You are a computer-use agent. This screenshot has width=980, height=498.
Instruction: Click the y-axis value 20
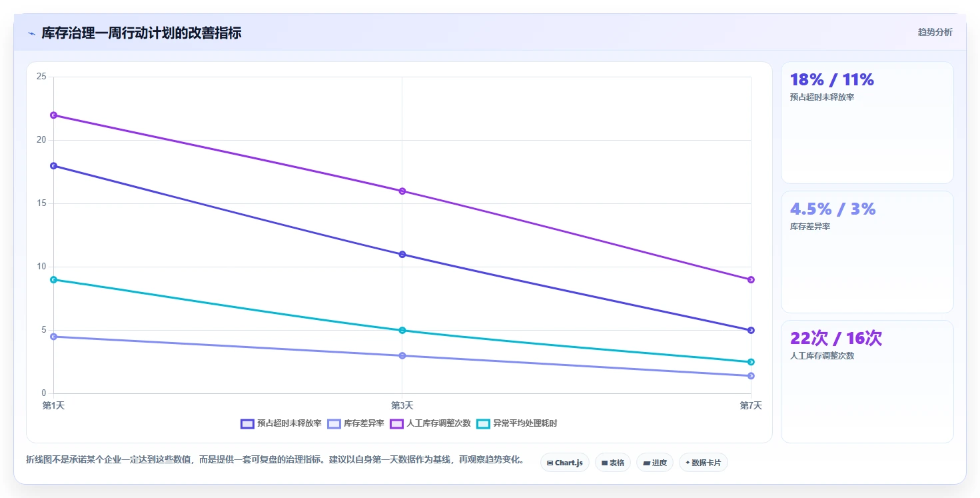pyautogui.click(x=41, y=140)
